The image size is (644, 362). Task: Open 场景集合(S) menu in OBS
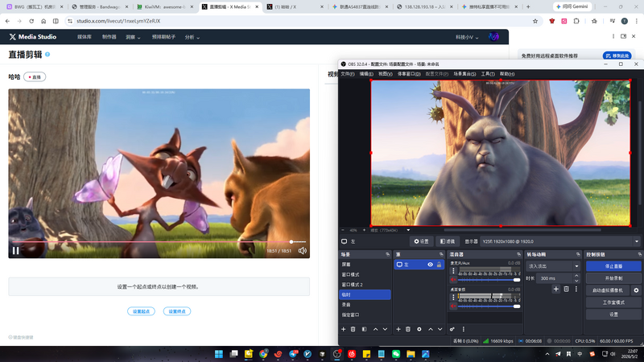464,74
